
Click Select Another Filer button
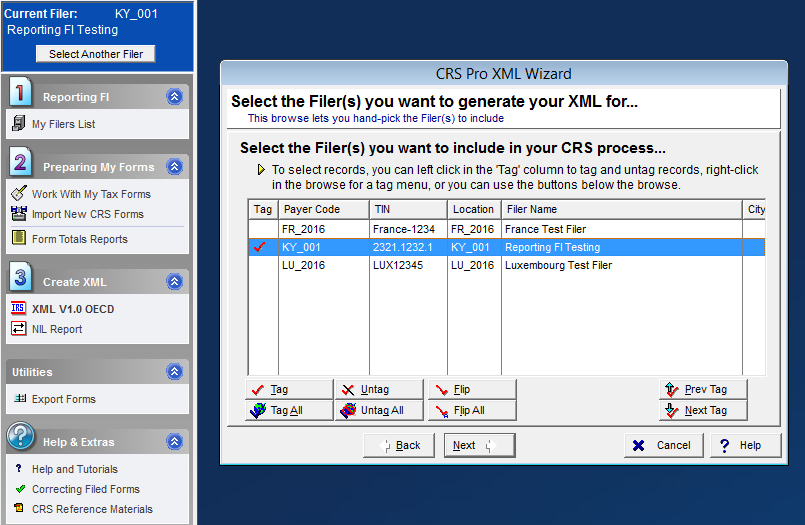(95, 54)
